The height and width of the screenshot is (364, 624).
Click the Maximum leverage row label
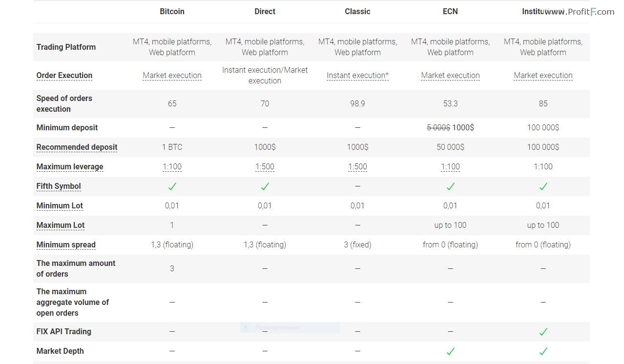coord(70,166)
